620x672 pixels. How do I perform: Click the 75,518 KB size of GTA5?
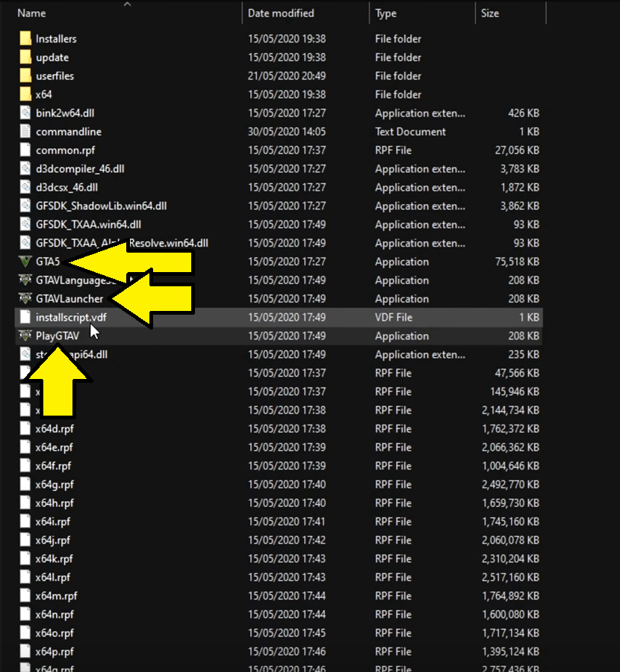pyautogui.click(x=517, y=262)
